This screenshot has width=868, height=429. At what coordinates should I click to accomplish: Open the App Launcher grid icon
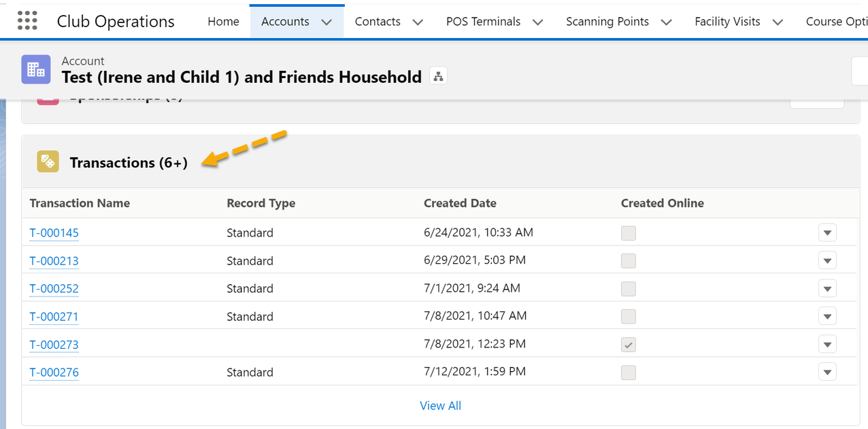pyautogui.click(x=27, y=21)
